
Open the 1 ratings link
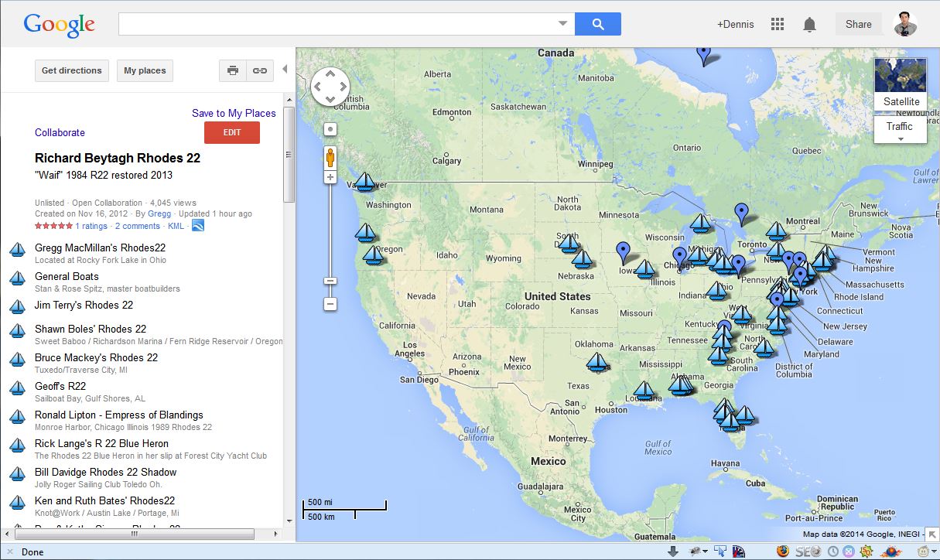tap(91, 226)
